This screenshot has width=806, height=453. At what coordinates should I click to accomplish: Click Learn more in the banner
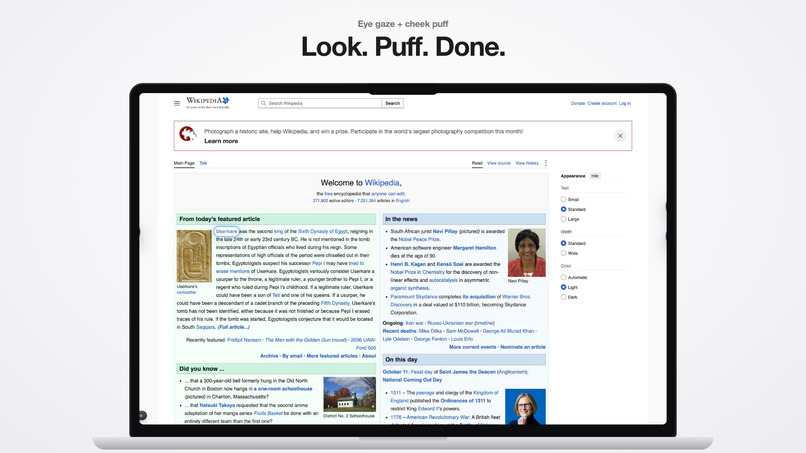pyautogui.click(x=221, y=141)
